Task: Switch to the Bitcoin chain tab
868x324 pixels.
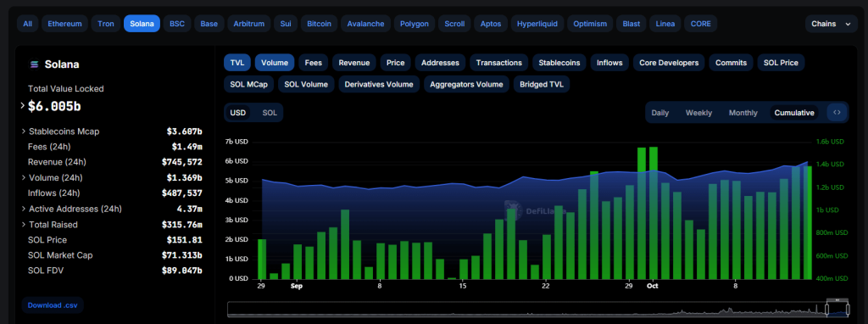Action: (319, 24)
